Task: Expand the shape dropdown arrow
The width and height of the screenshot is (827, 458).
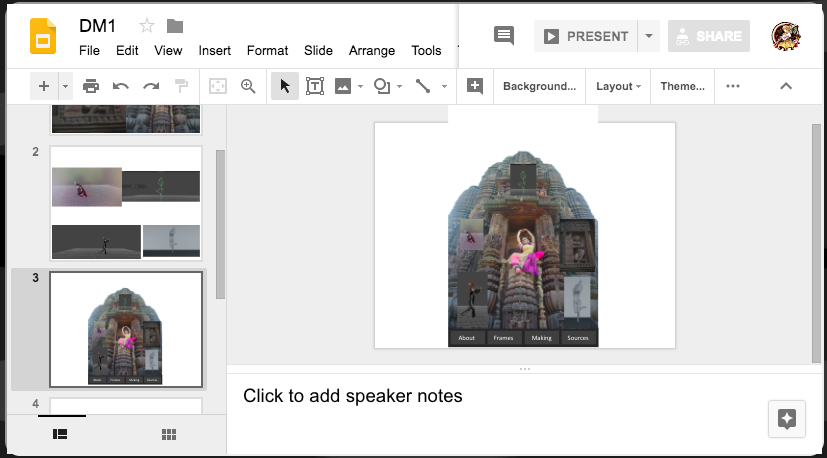Action: click(x=400, y=86)
